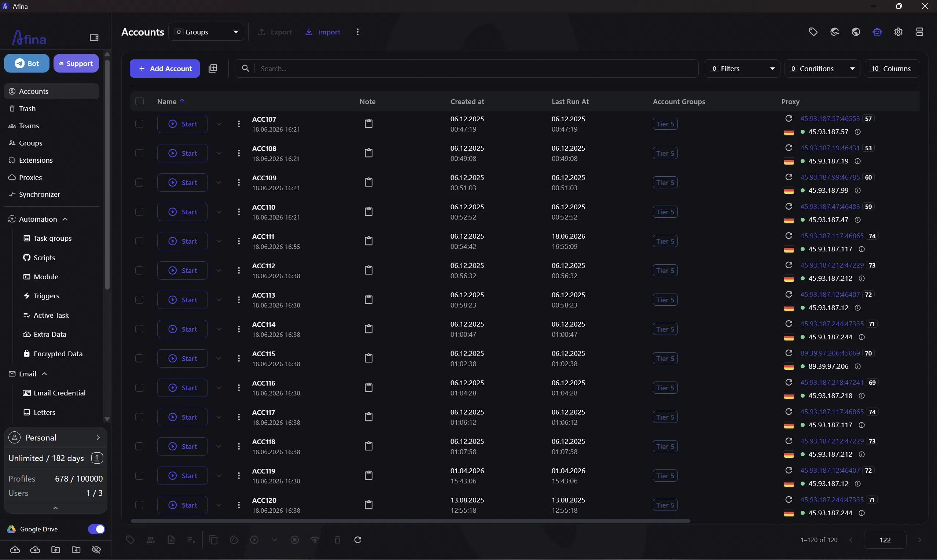The image size is (937, 560).
Task: Open the 10 Columns button
Action: [892, 69]
